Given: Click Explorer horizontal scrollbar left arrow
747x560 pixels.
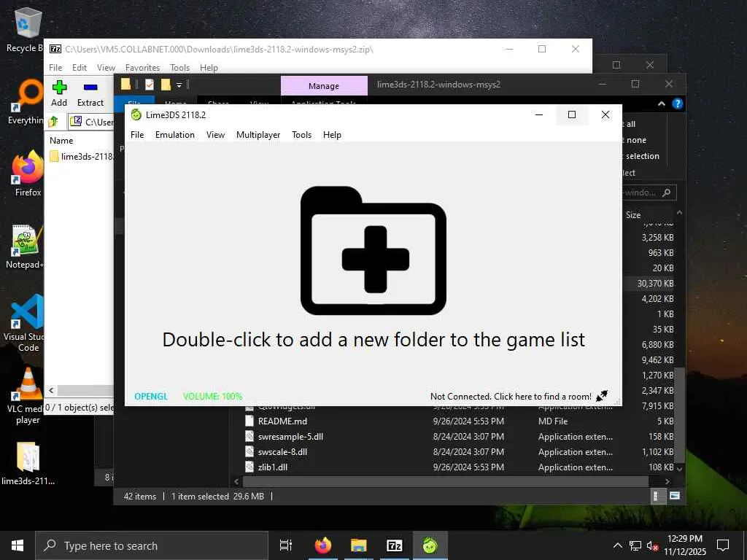Looking at the screenshot, I should [x=236, y=481].
